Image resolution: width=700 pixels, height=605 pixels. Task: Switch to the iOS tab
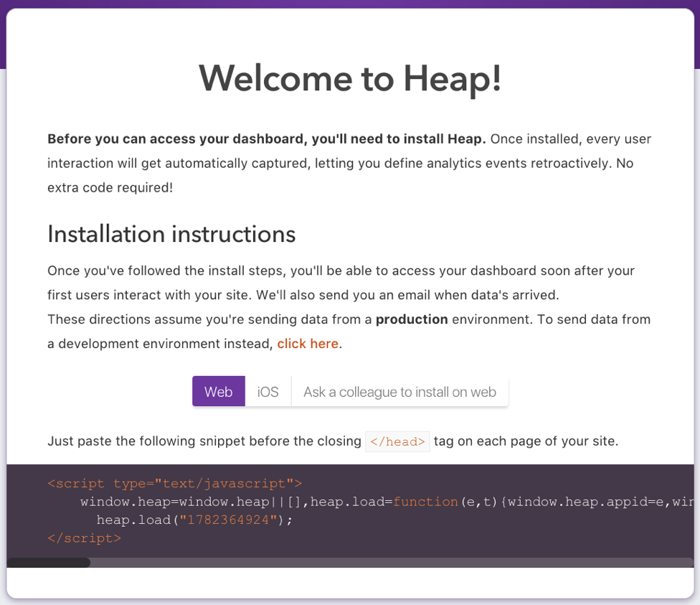point(268,391)
